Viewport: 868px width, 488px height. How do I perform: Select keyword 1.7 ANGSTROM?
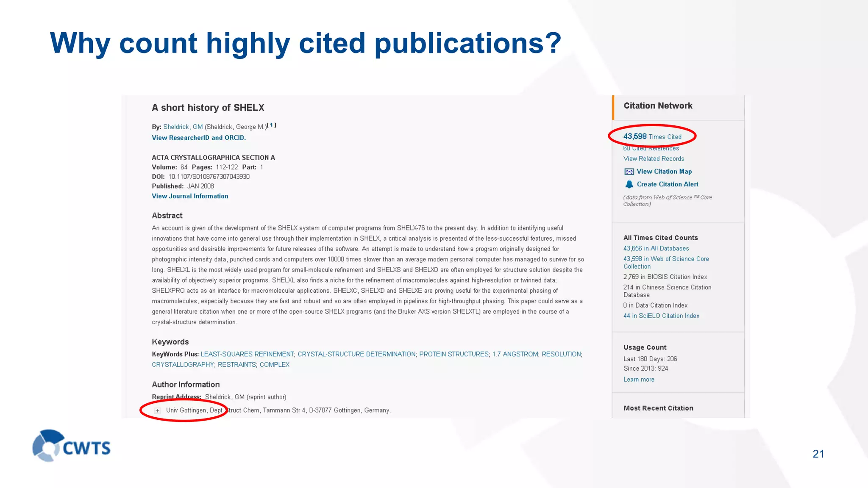515,354
